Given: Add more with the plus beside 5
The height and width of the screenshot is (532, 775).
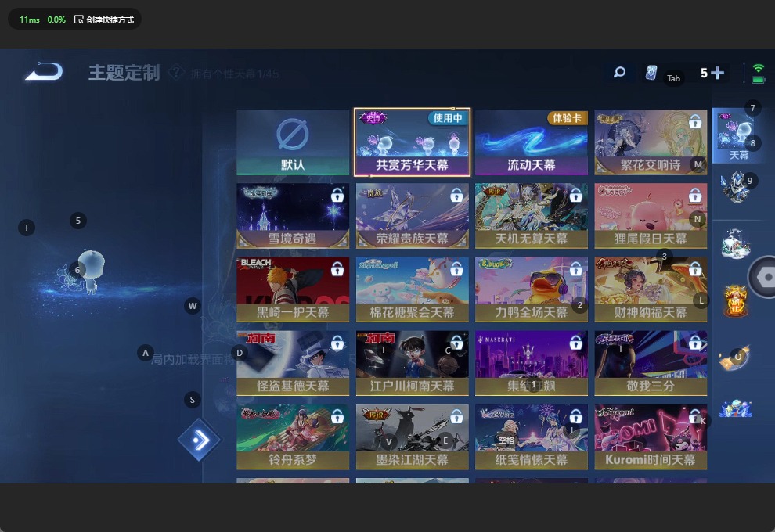Looking at the screenshot, I should coord(717,73).
